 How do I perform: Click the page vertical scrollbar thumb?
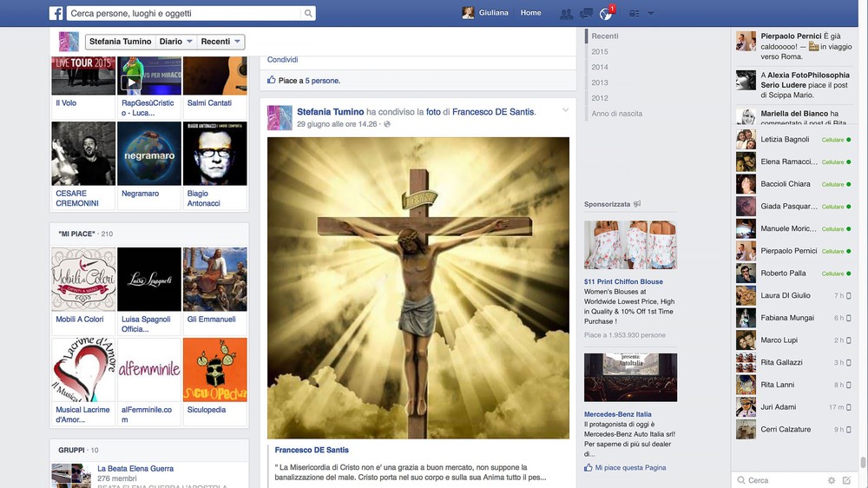(863, 462)
